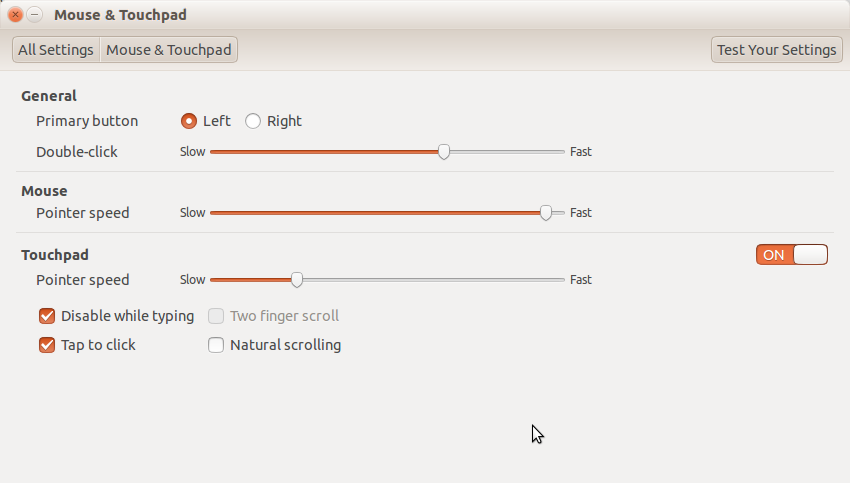The image size is (850, 483).
Task: Click the Double-click speed slider handle
Action: 444,152
